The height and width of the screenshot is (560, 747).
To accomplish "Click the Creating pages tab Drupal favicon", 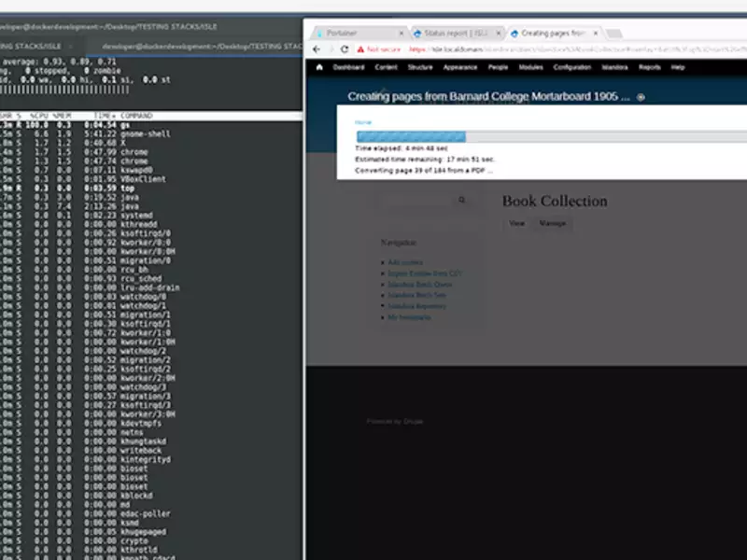I will coord(514,33).
